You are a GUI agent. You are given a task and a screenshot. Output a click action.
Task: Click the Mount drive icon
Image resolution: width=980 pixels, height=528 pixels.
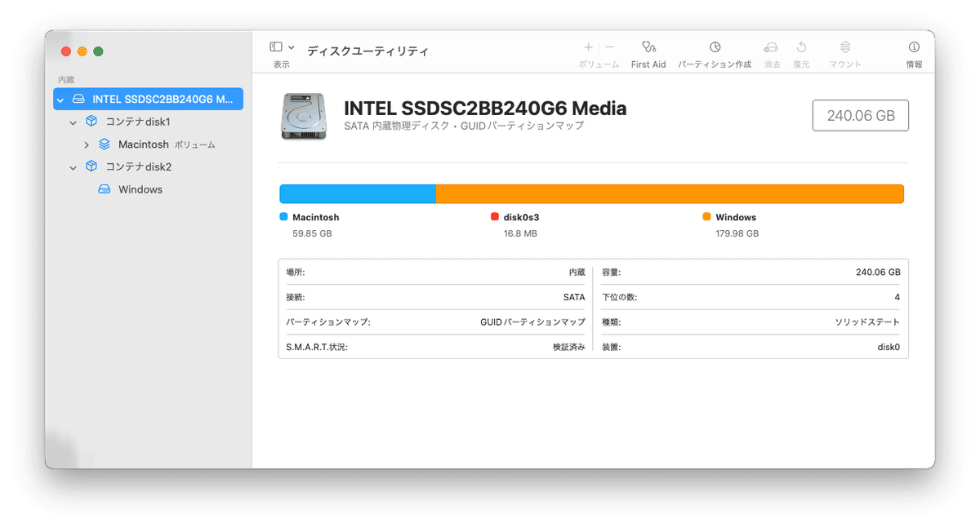(x=845, y=47)
